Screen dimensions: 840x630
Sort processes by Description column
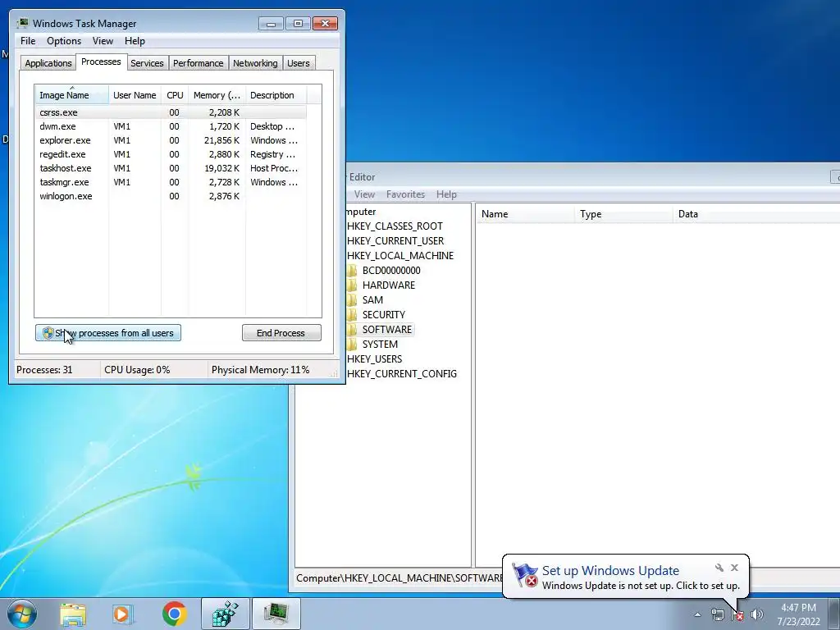[276, 95]
